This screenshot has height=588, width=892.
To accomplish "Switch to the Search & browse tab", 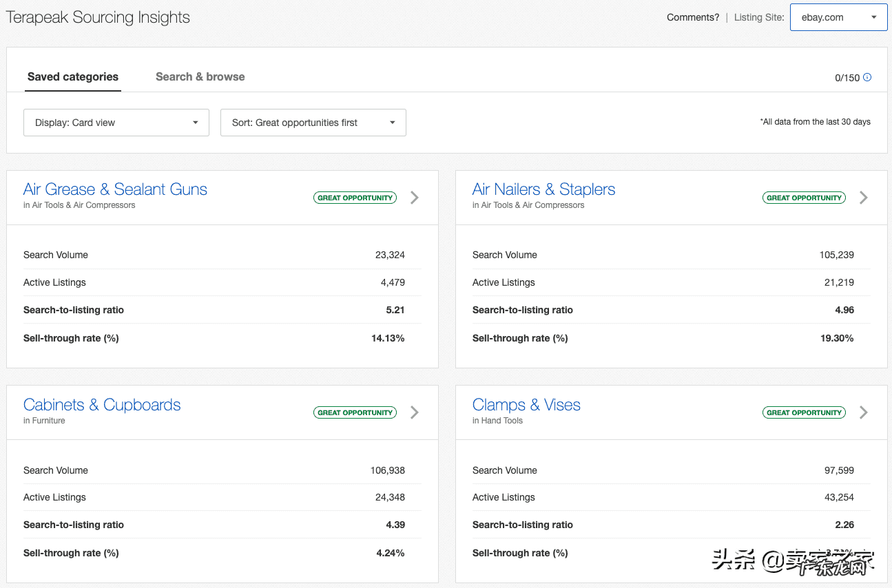I will 200,77.
